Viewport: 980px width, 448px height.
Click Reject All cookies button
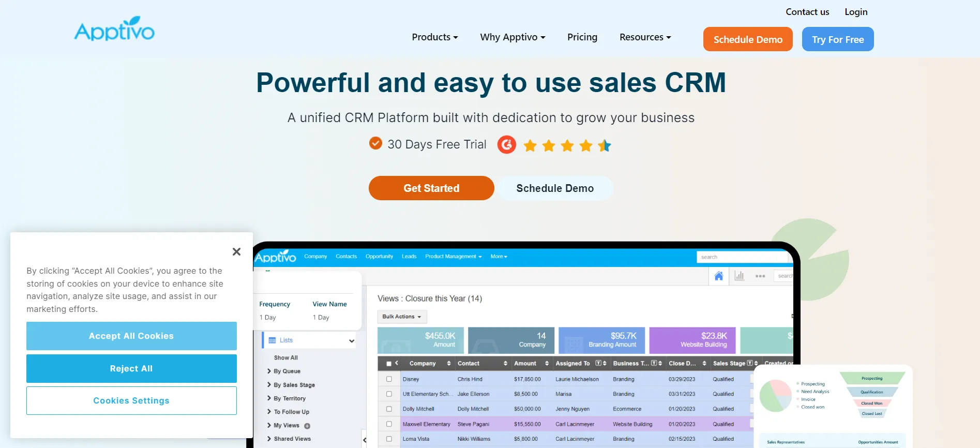coord(131,368)
